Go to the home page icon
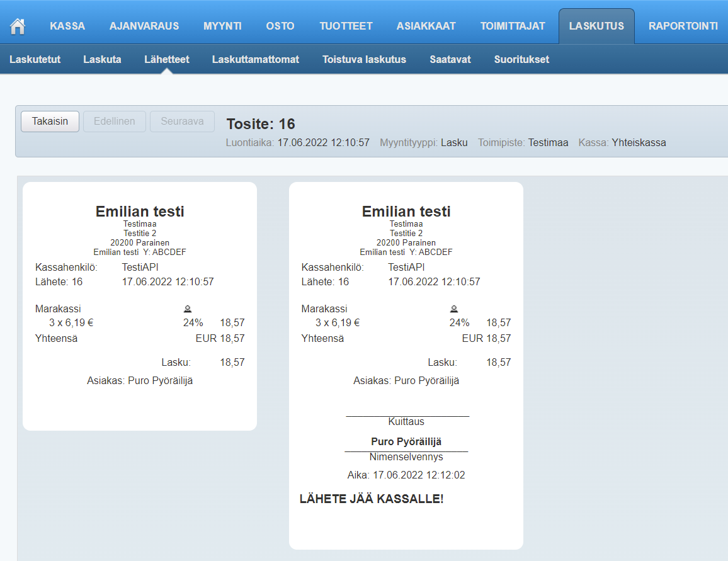The width and height of the screenshot is (728, 561). click(x=18, y=26)
